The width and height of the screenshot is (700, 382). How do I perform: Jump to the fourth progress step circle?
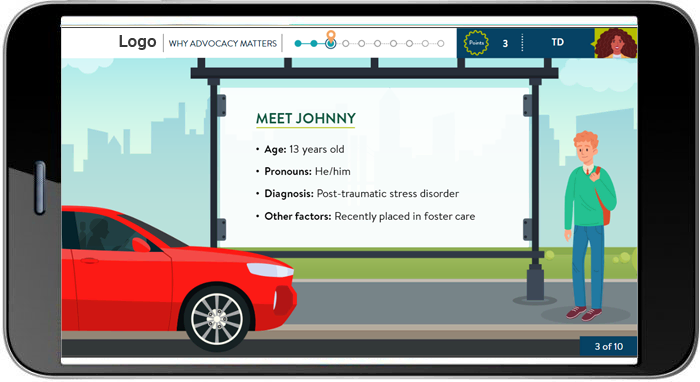click(x=346, y=43)
